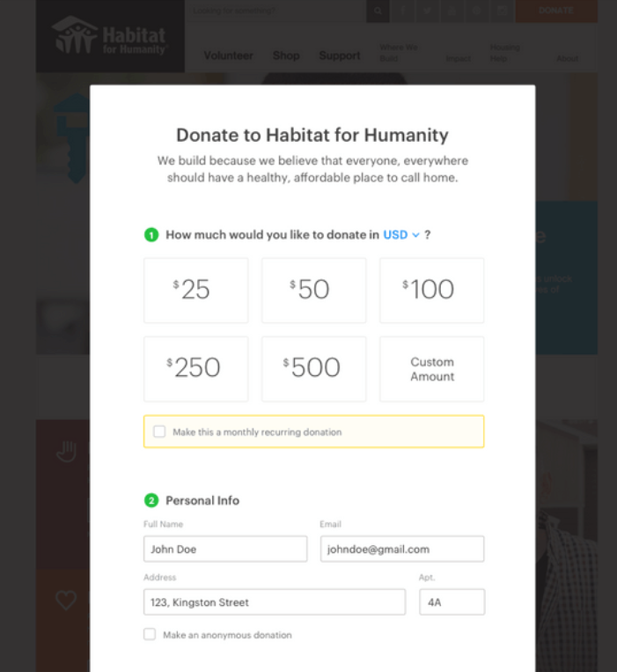Viewport: 617px width, 672px height.
Task: Open the Facebook icon in header
Action: click(403, 11)
